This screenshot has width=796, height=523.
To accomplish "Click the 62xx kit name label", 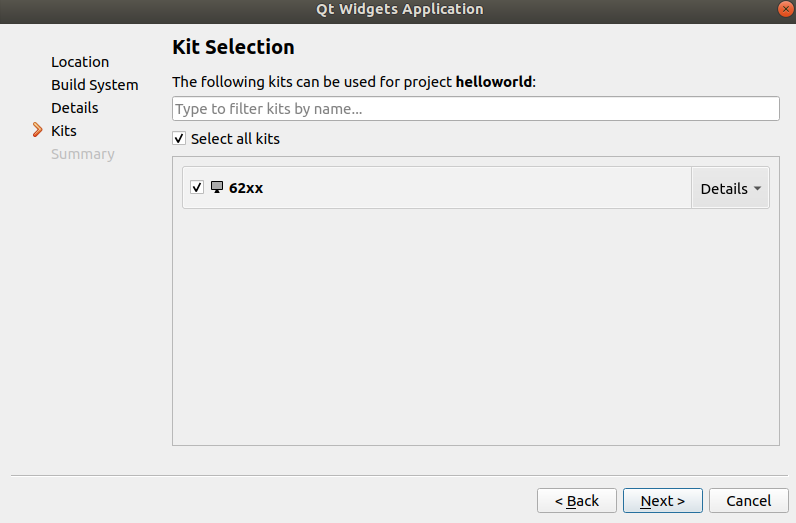I will point(246,187).
